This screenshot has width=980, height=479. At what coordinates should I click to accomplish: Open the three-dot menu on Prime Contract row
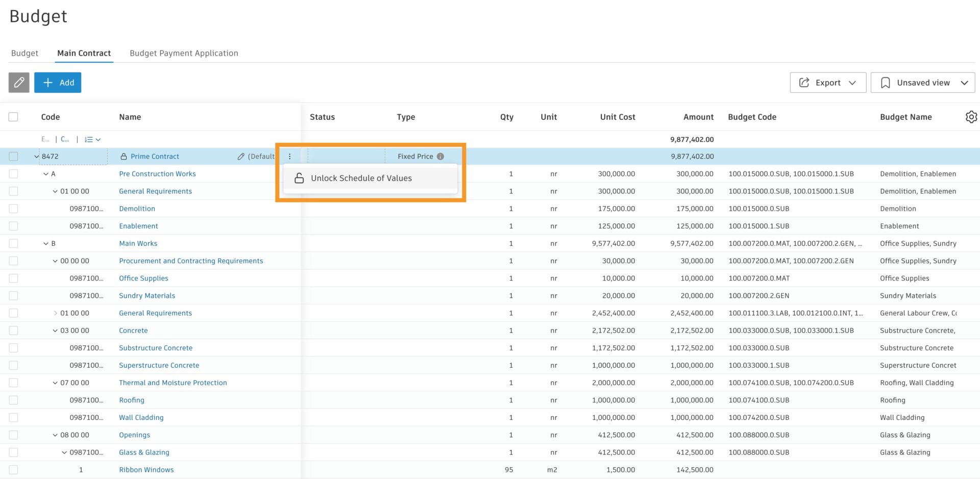[290, 156]
